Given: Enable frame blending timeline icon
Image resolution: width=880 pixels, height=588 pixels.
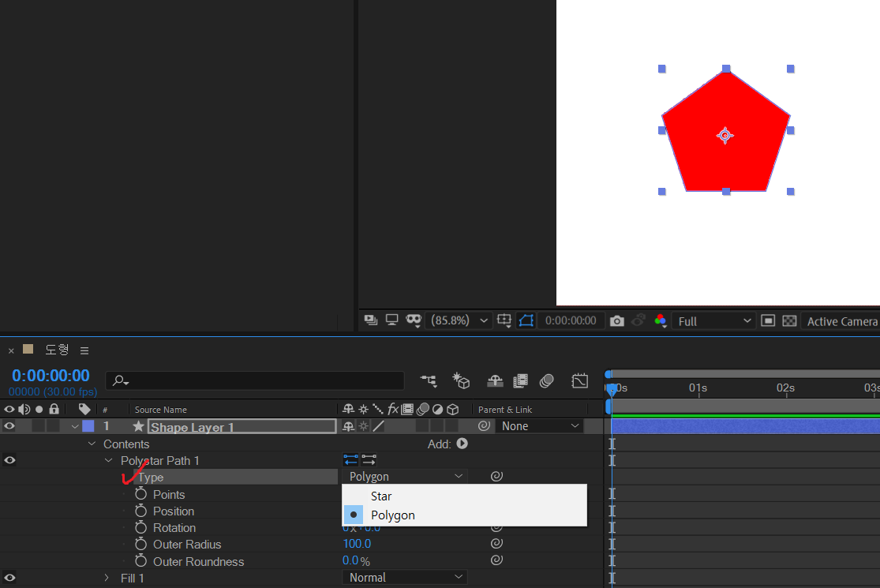Looking at the screenshot, I should tap(520, 381).
